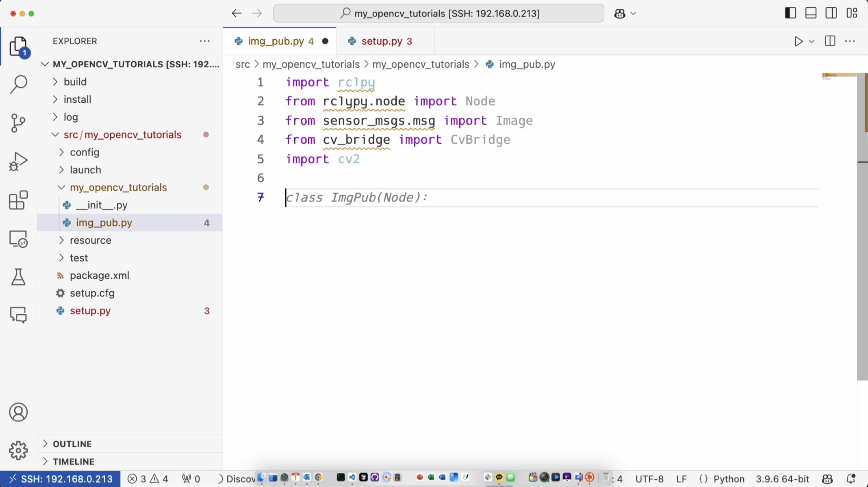Expand the OUTLINE section

click(x=72, y=444)
